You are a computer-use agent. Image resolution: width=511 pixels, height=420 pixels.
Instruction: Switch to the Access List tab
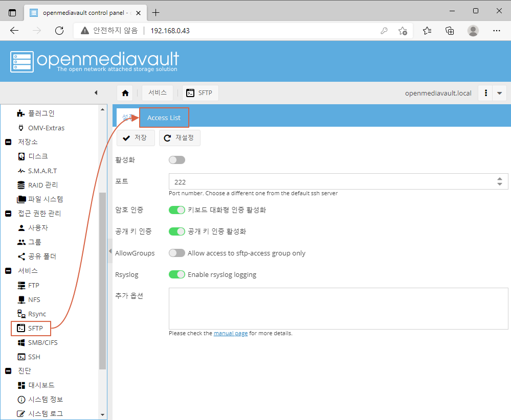164,118
